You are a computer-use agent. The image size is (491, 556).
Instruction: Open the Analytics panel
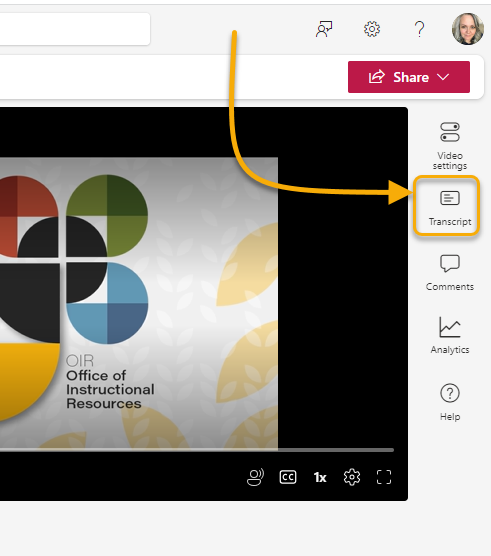tap(450, 335)
